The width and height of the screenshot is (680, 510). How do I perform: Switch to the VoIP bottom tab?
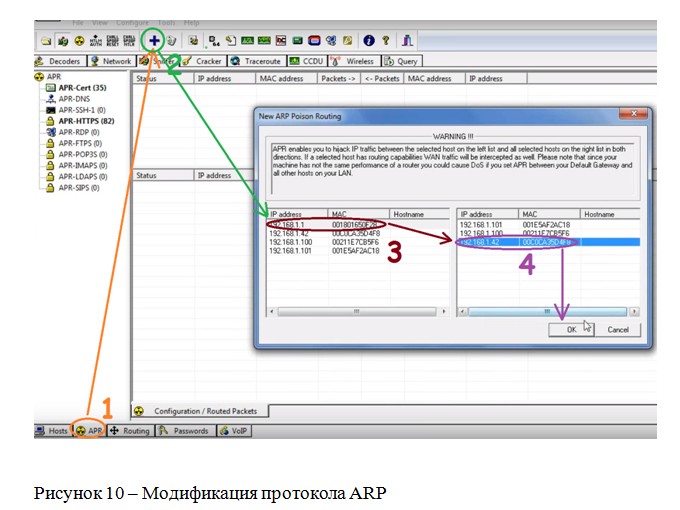coord(234,431)
